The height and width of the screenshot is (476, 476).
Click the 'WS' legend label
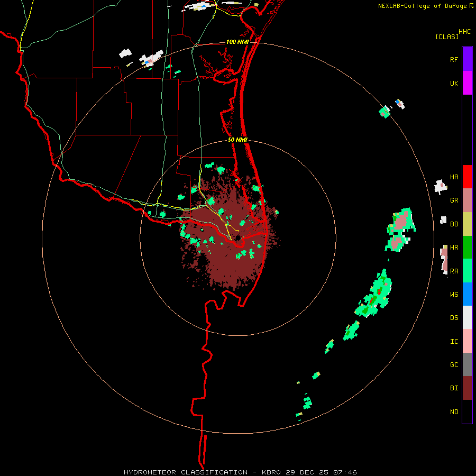point(454,294)
